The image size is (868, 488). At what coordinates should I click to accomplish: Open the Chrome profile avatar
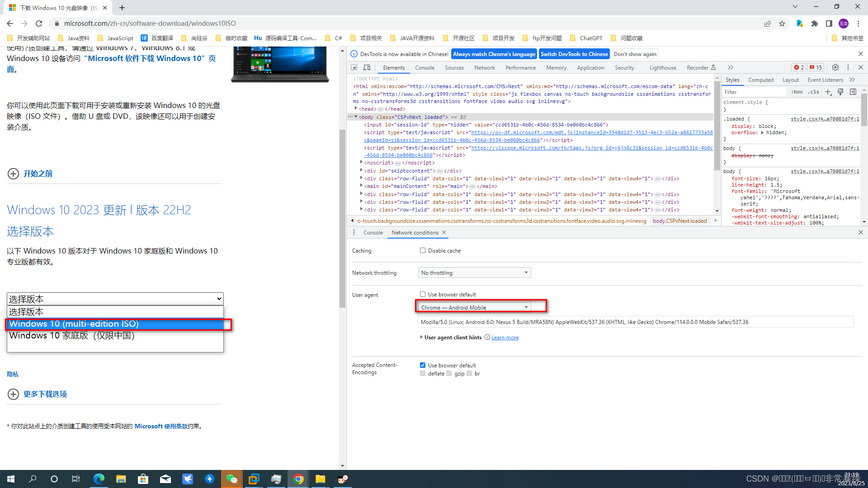tap(844, 23)
